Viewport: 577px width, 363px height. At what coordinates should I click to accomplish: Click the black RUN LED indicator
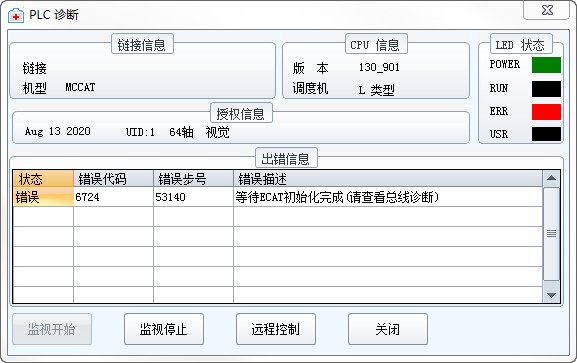click(546, 89)
